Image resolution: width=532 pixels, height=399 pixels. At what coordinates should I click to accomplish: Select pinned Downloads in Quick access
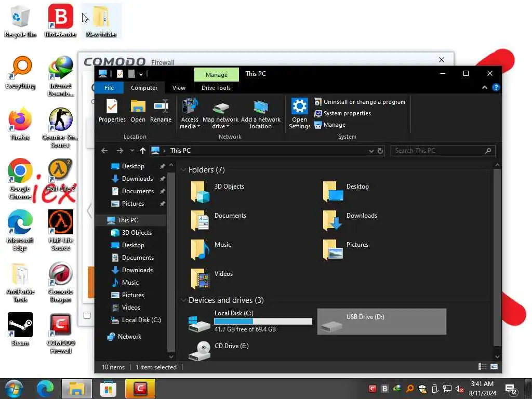point(137,179)
